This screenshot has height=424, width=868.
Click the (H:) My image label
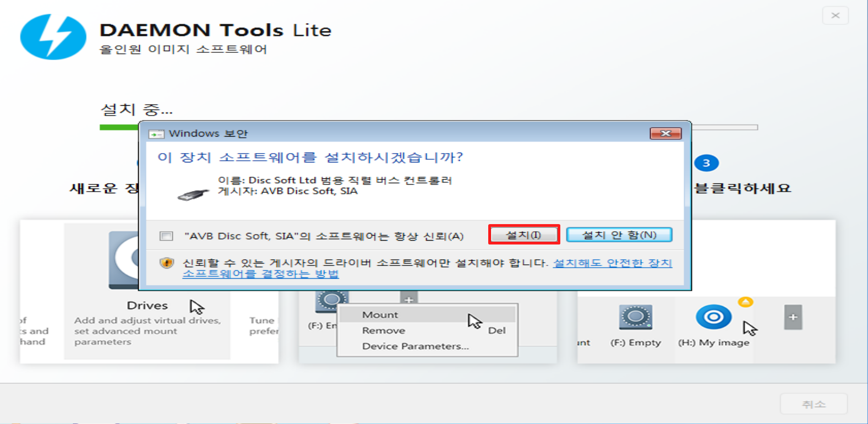[713, 343]
